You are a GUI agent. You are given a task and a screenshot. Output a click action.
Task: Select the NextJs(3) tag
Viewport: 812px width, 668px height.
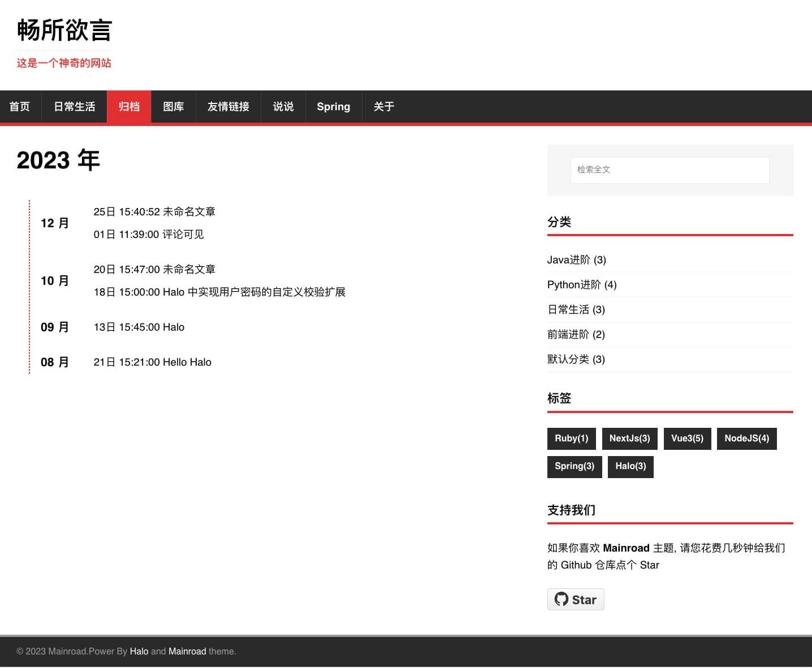[x=629, y=439]
